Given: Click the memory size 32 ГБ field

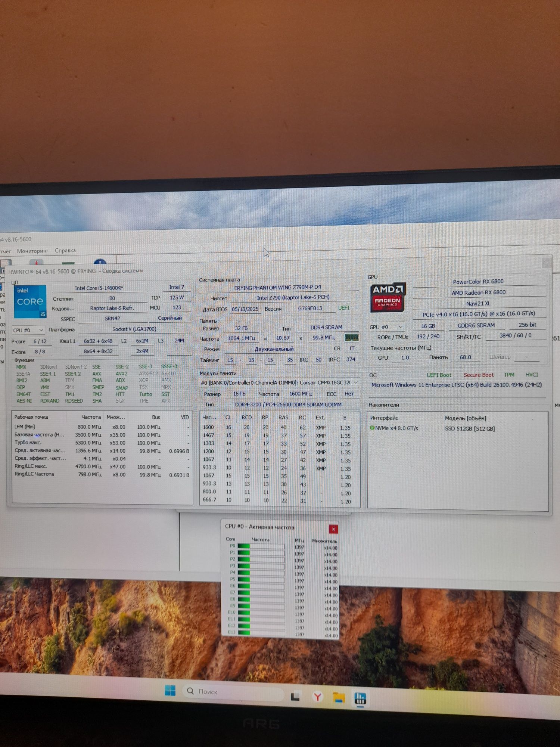Looking at the screenshot, I should tap(241, 328).
